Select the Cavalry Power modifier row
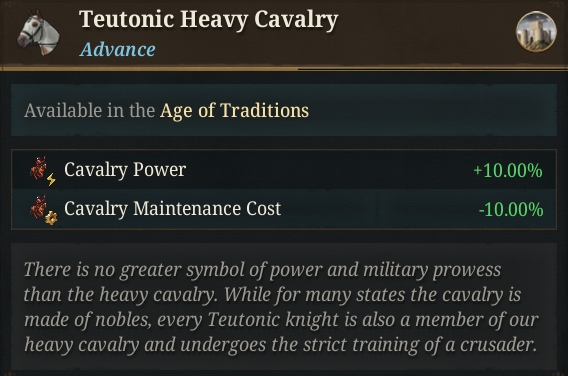 284,170
